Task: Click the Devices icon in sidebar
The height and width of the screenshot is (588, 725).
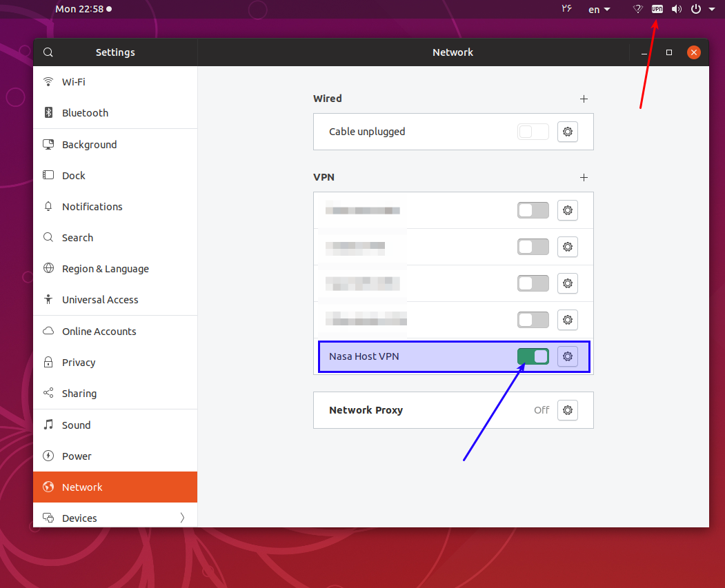Action: click(48, 517)
